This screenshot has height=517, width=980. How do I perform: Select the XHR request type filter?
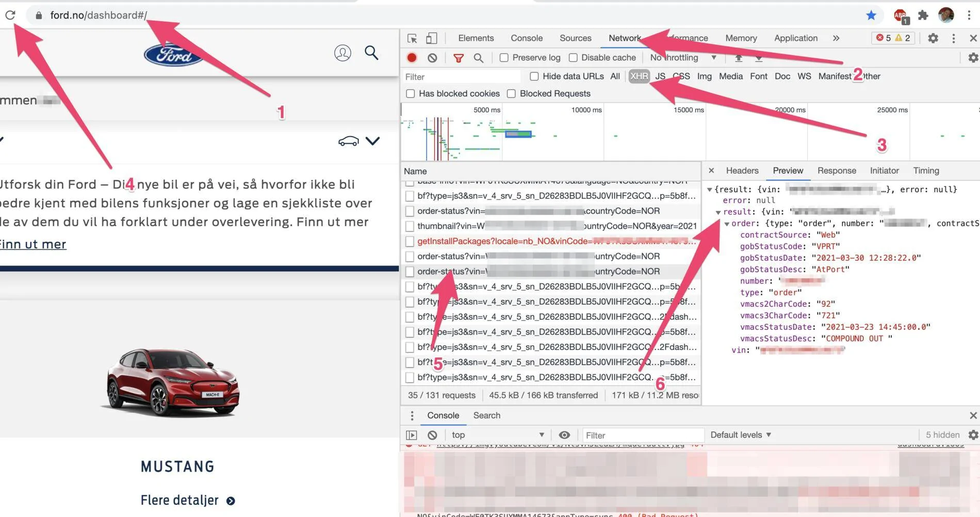click(639, 76)
